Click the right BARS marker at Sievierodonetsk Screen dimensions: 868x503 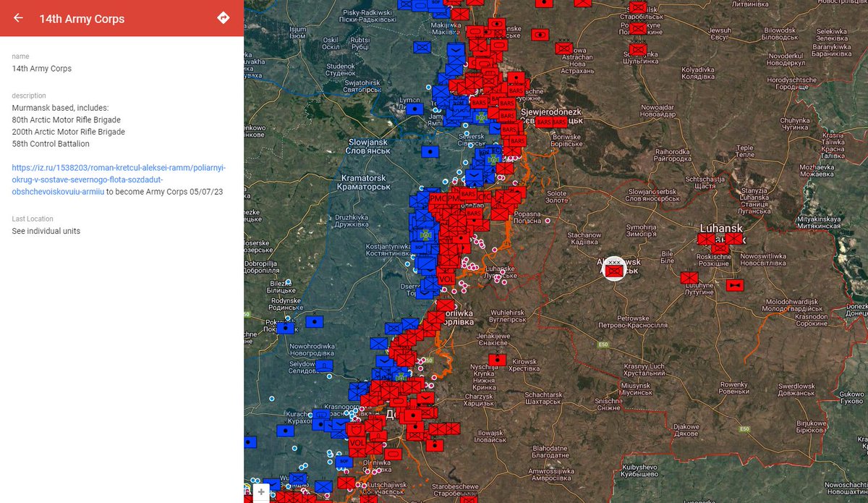click(559, 122)
